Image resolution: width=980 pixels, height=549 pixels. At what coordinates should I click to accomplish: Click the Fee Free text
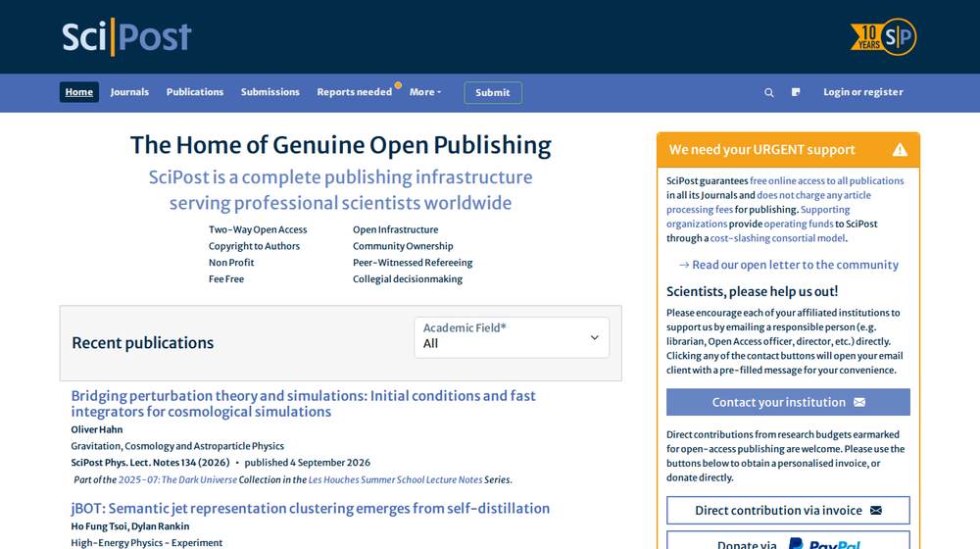click(226, 278)
